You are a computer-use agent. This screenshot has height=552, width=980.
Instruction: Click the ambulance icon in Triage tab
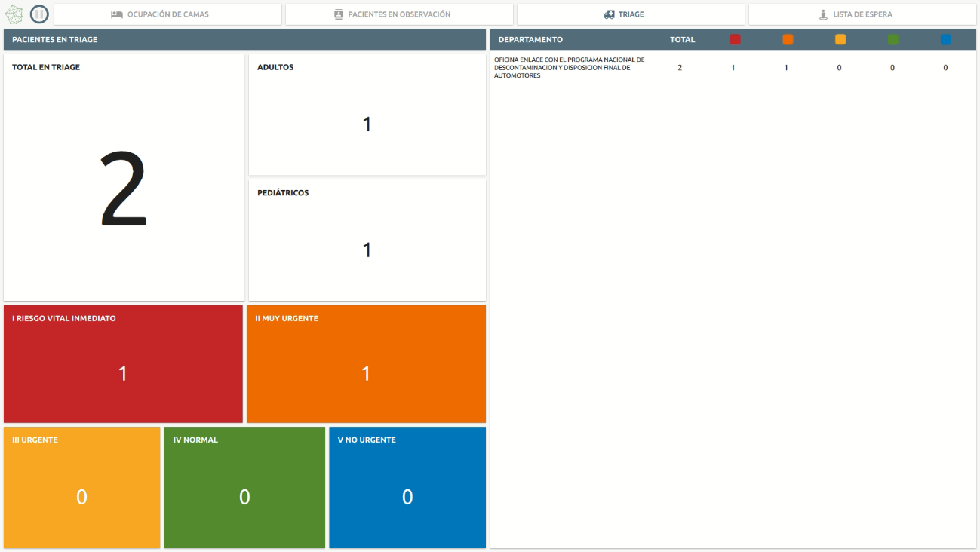tap(610, 14)
